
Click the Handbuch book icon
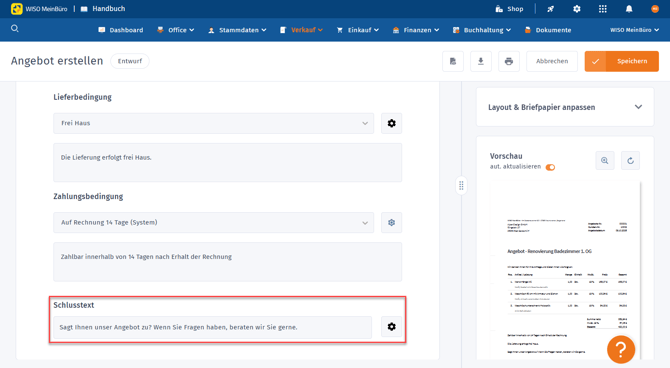click(x=84, y=9)
